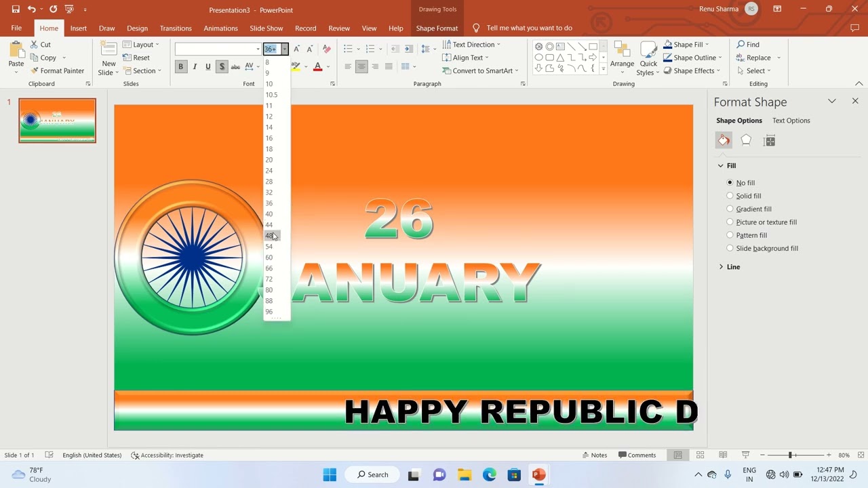The height and width of the screenshot is (488, 868).
Task: Open the Shape Format tab
Action: pyautogui.click(x=437, y=28)
